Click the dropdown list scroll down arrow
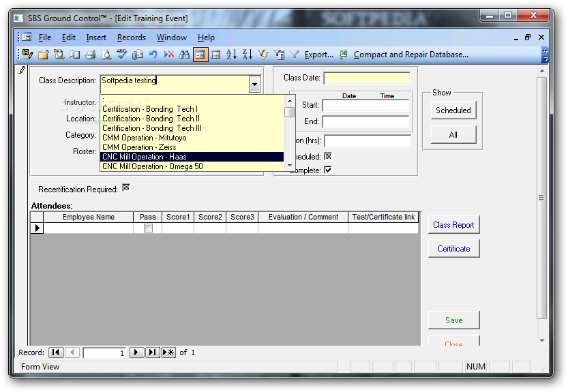The image size is (568, 392). (289, 166)
